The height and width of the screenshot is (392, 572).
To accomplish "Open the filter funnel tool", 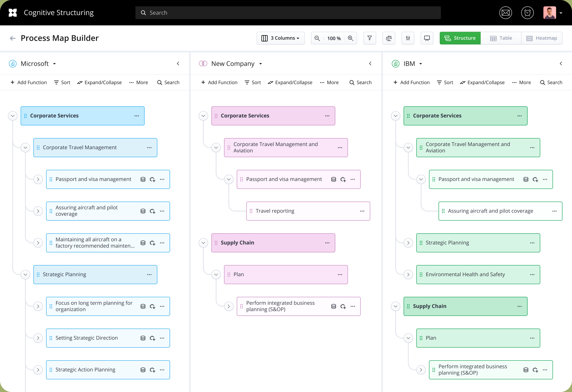I will [x=370, y=38].
